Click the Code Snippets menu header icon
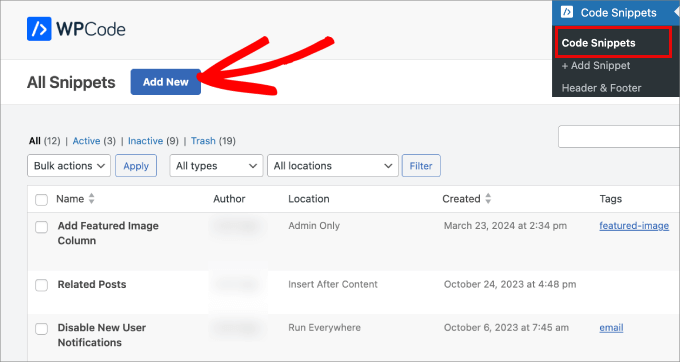This screenshot has width=680, height=362. (x=567, y=12)
